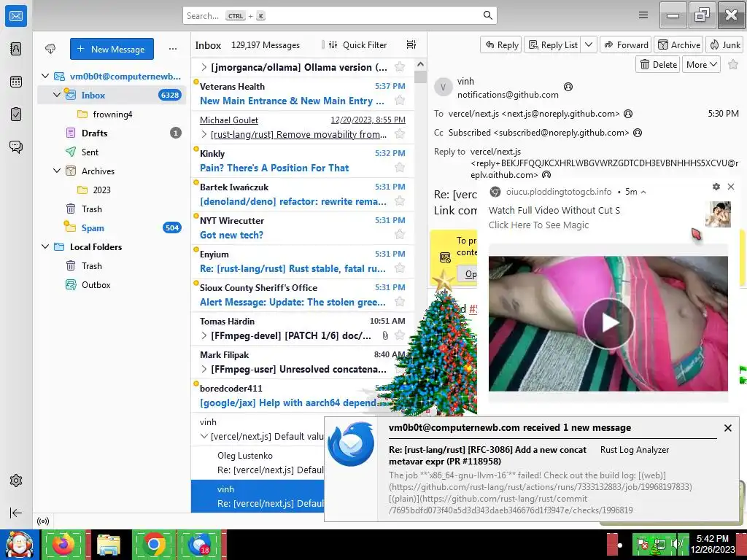Star the Enyium message
747x560 pixels.
(x=400, y=268)
